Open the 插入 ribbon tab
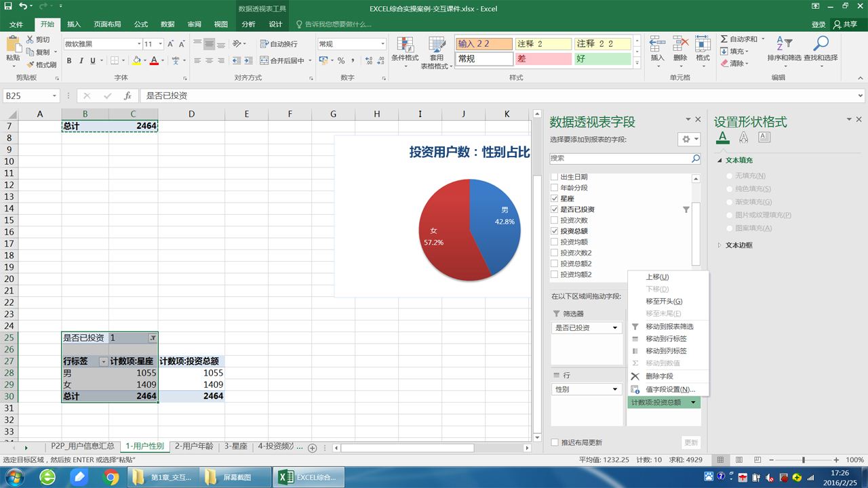Image resolution: width=868 pixels, height=488 pixels. (x=74, y=24)
